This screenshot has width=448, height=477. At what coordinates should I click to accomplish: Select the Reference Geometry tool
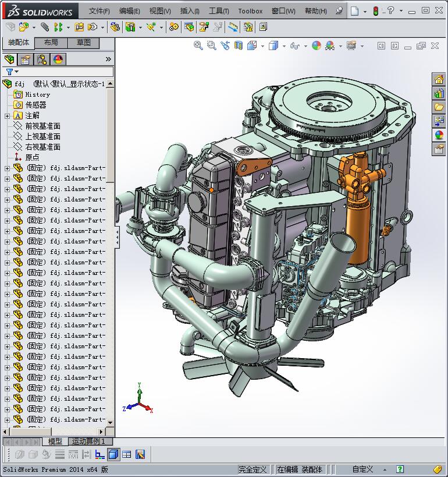151,27
